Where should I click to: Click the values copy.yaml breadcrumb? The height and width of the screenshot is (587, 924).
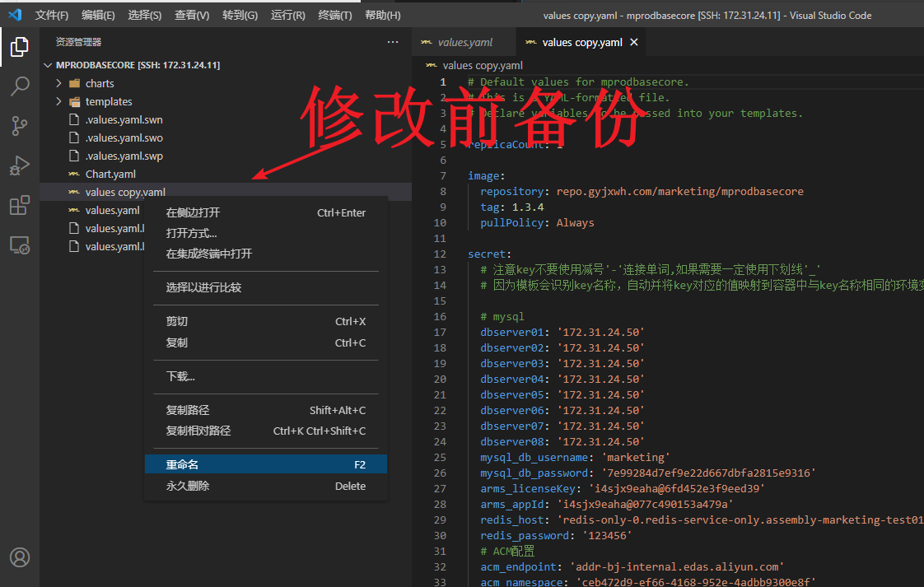[x=483, y=65]
